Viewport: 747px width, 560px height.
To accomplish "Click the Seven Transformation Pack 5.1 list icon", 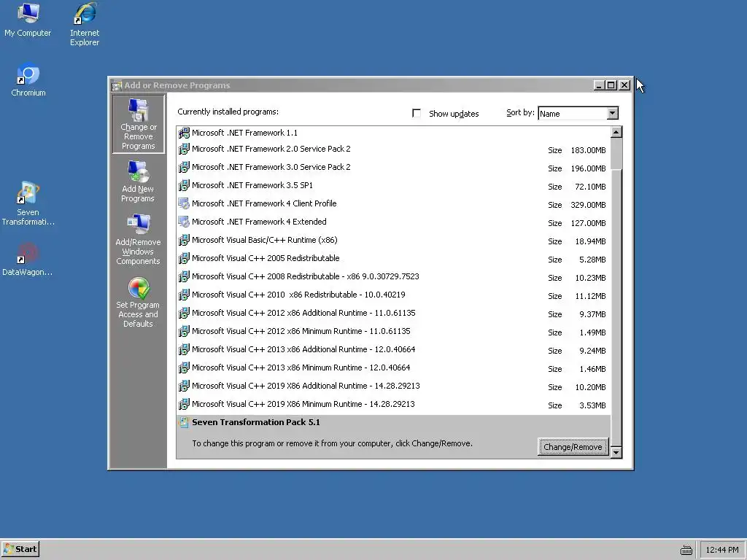I will pyautogui.click(x=184, y=422).
